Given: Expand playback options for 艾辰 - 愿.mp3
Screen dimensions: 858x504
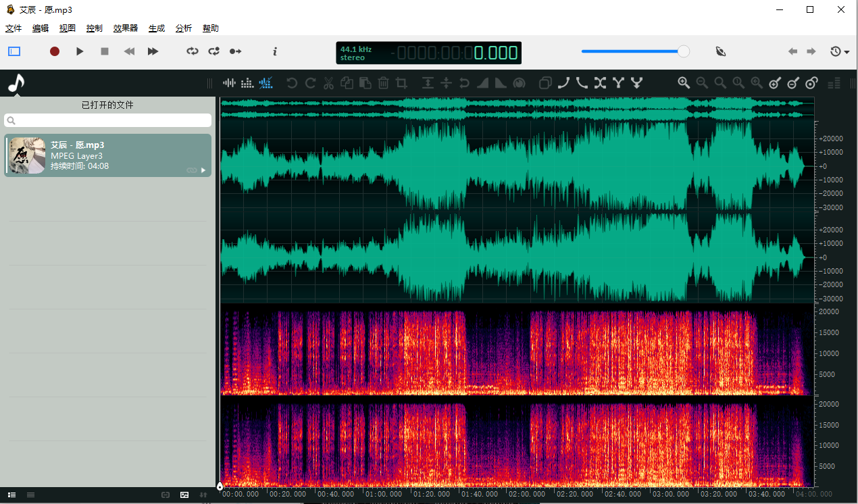Looking at the screenshot, I should click(203, 170).
